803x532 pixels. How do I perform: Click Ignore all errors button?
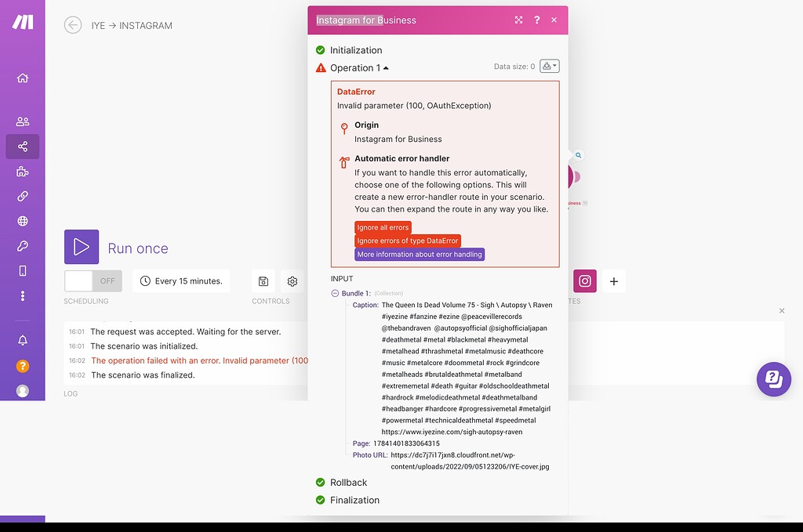coord(383,227)
